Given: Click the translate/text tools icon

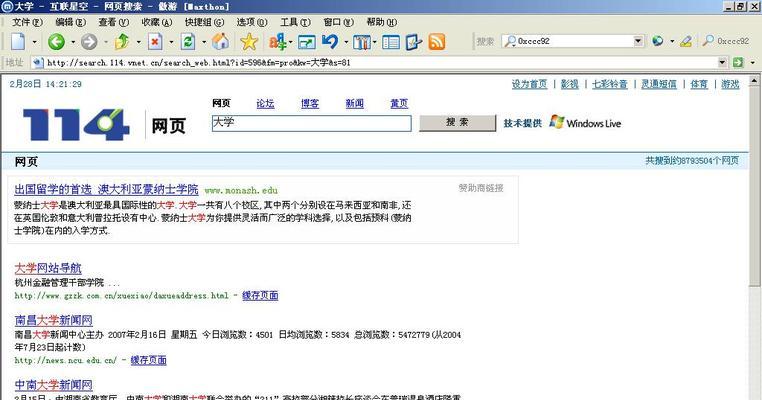Looking at the screenshot, I should 277,42.
